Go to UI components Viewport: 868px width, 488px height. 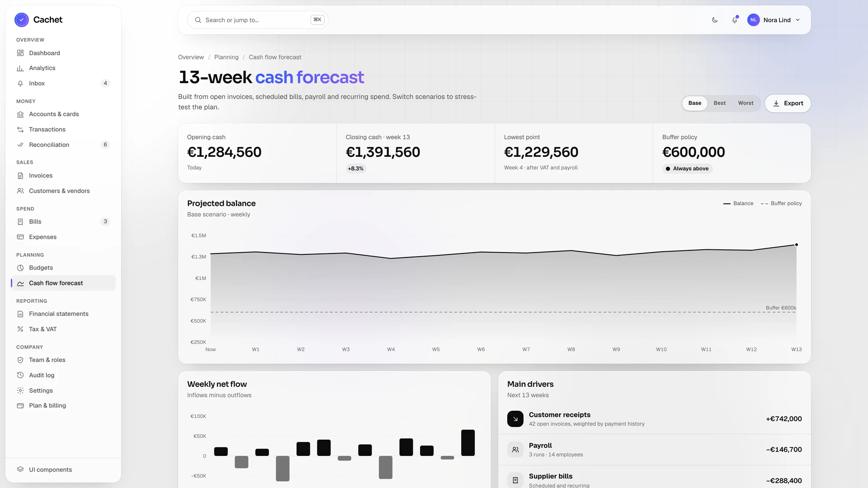[63, 470]
